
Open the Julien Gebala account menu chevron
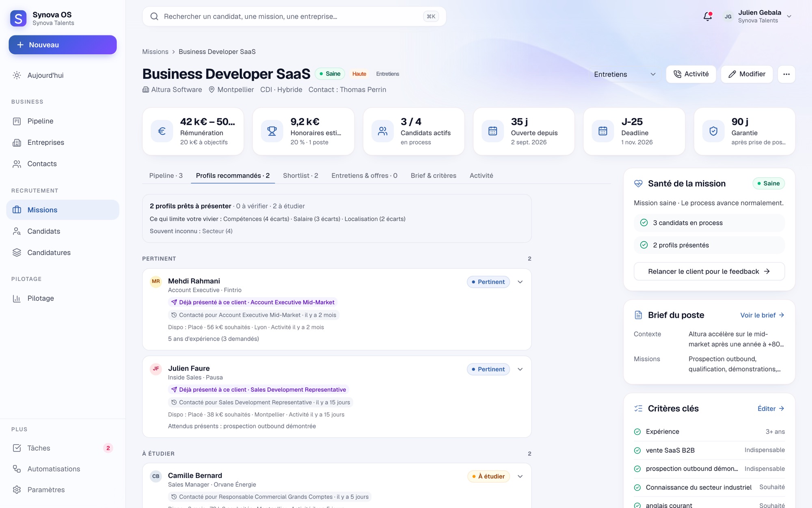coord(789,17)
